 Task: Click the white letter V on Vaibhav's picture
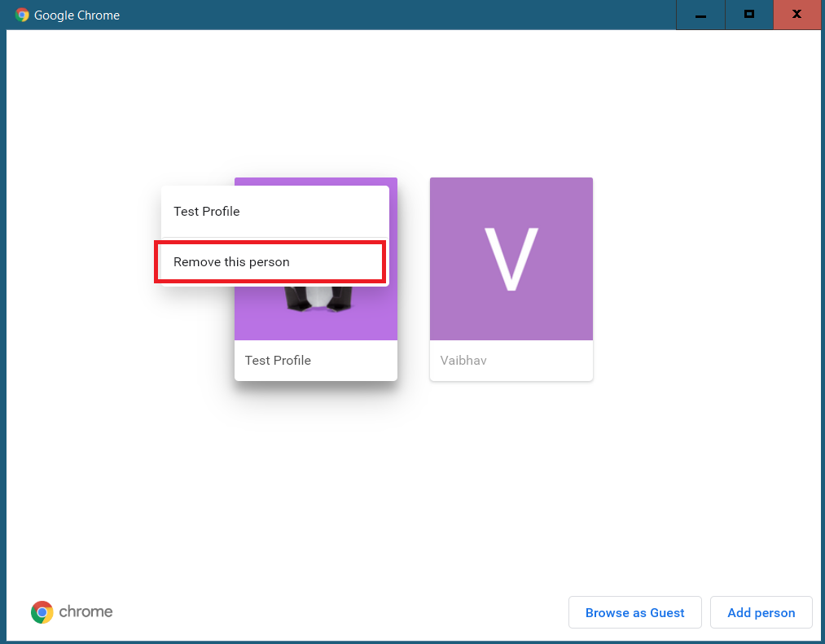511,258
